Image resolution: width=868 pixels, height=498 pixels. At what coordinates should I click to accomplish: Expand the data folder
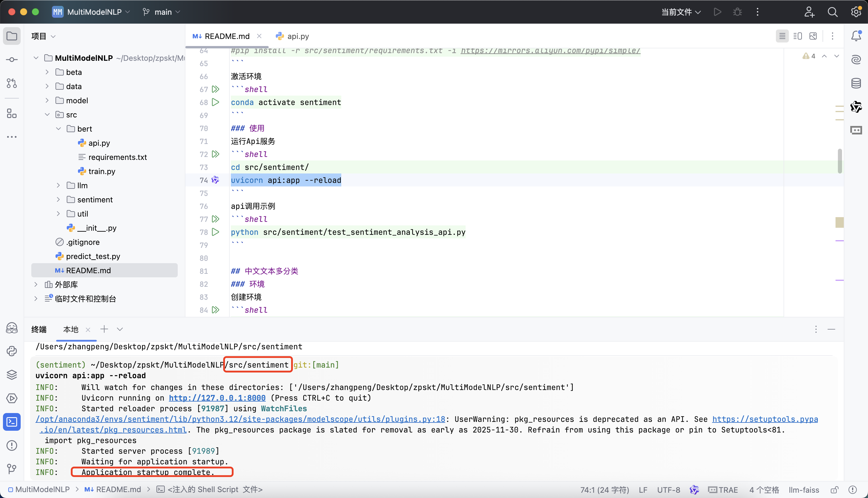47,86
